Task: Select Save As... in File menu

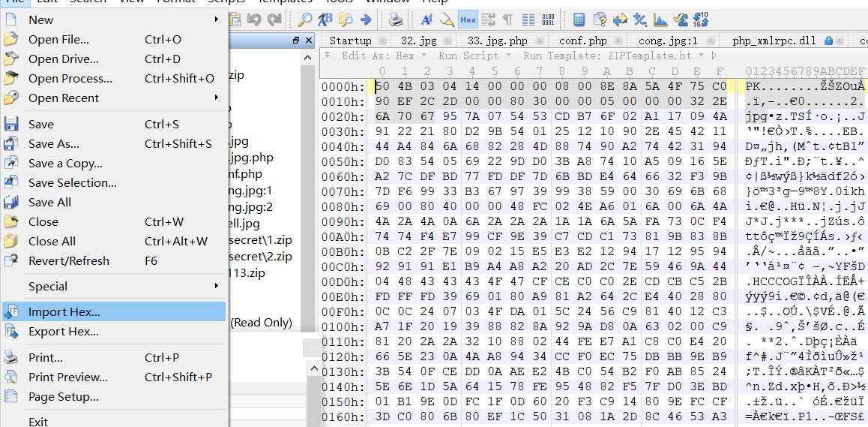Action: [x=114, y=144]
